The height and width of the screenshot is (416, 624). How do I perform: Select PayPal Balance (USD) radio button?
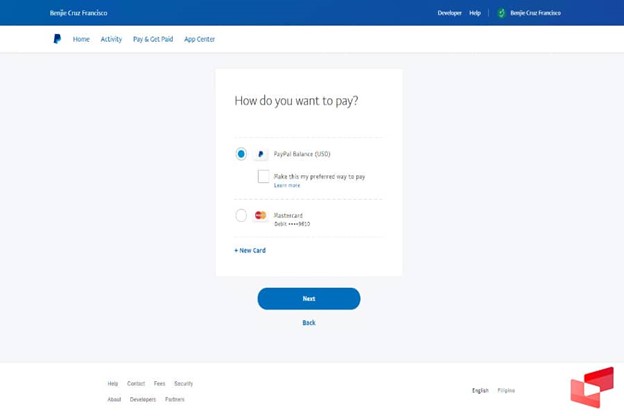(x=241, y=154)
